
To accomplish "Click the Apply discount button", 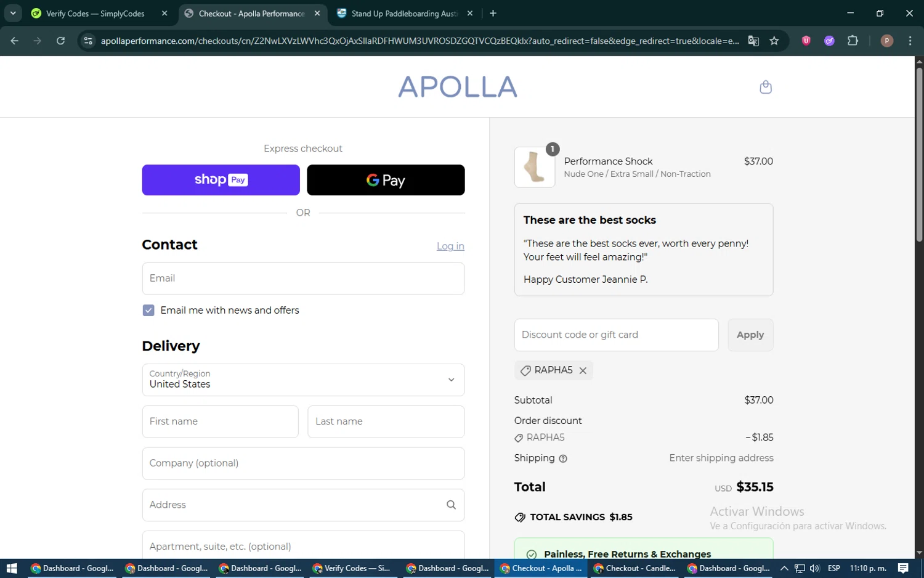I will point(750,335).
